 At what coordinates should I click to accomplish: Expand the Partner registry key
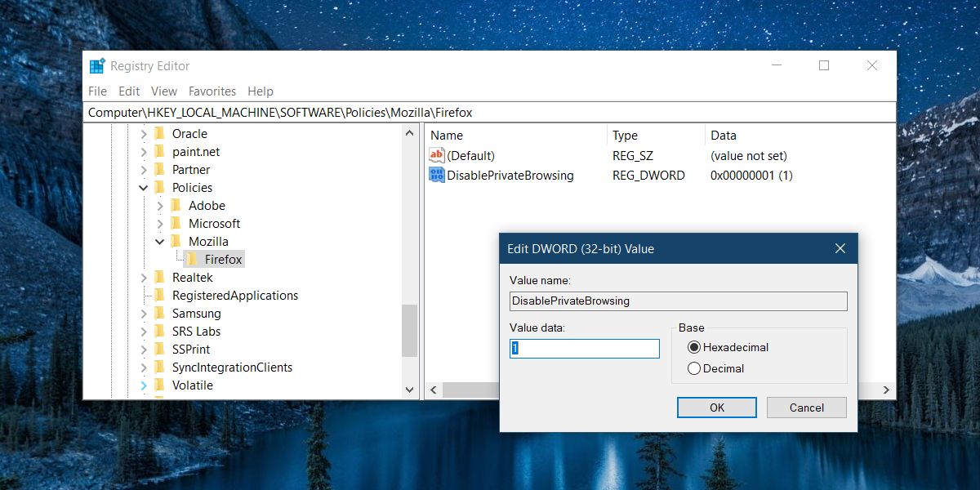pos(144,170)
